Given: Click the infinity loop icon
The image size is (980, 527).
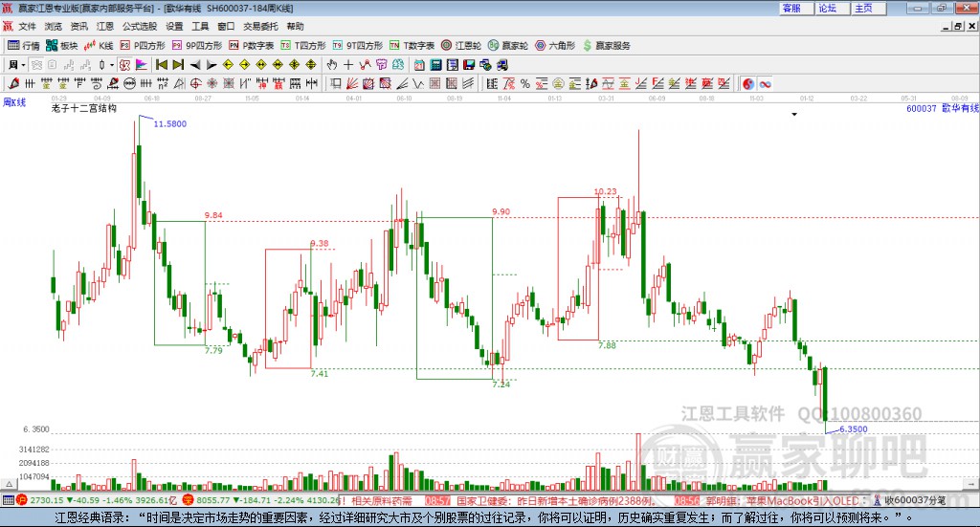Looking at the screenshot, I should click(x=765, y=83).
